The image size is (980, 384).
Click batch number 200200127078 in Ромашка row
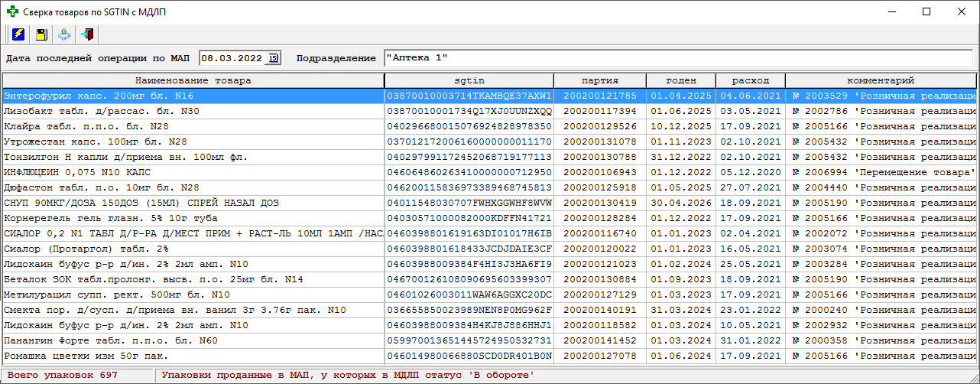coord(599,356)
